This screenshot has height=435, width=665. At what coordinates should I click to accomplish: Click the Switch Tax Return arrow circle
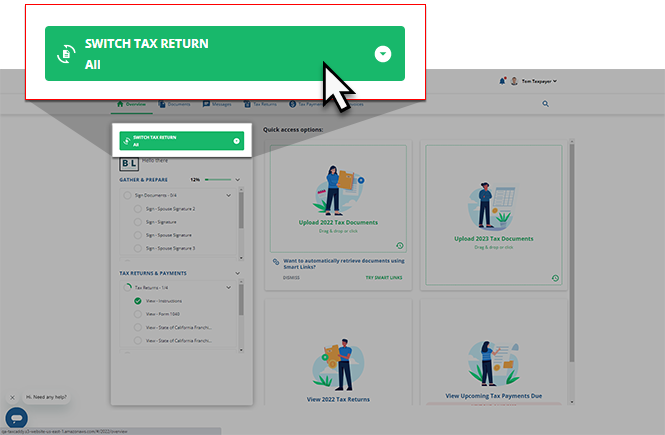click(x=236, y=141)
